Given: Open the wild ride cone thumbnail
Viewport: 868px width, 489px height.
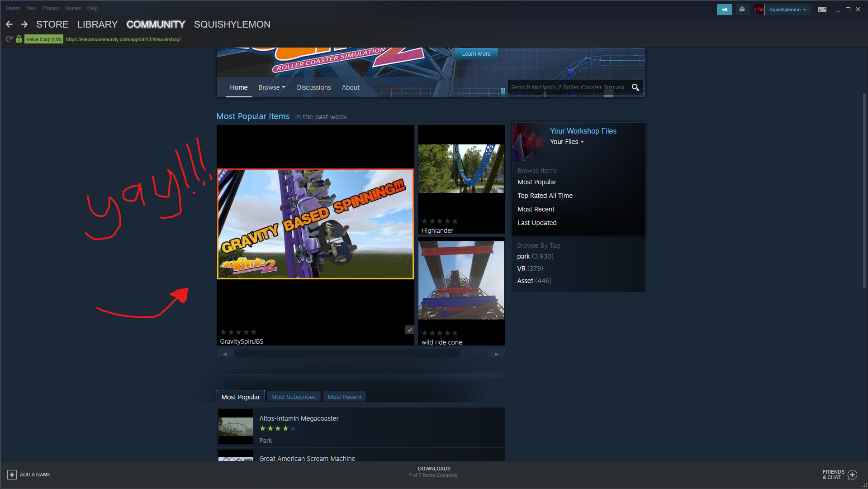Looking at the screenshot, I should click(461, 280).
